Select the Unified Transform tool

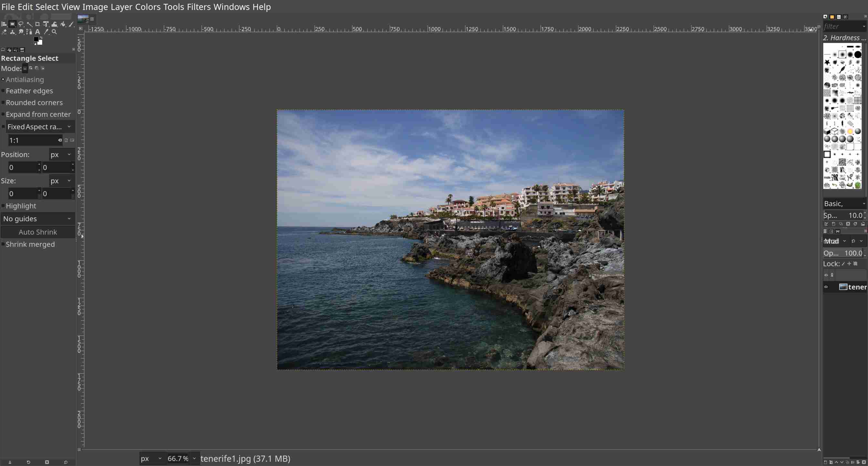click(x=46, y=24)
